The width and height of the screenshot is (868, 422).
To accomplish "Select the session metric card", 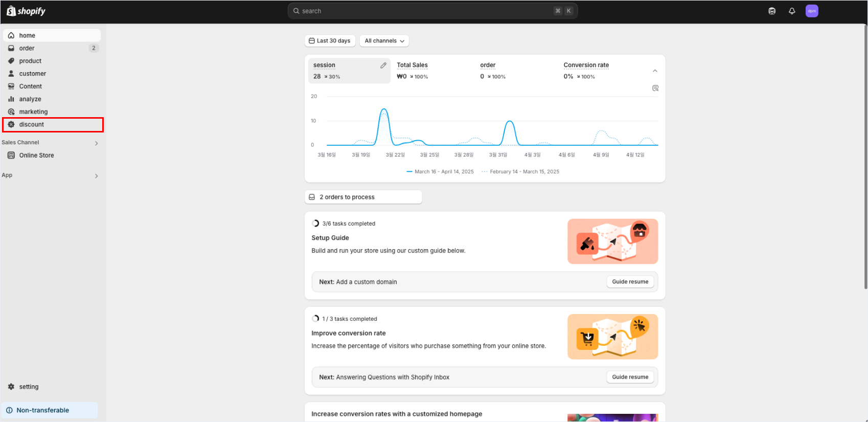I will tap(350, 71).
